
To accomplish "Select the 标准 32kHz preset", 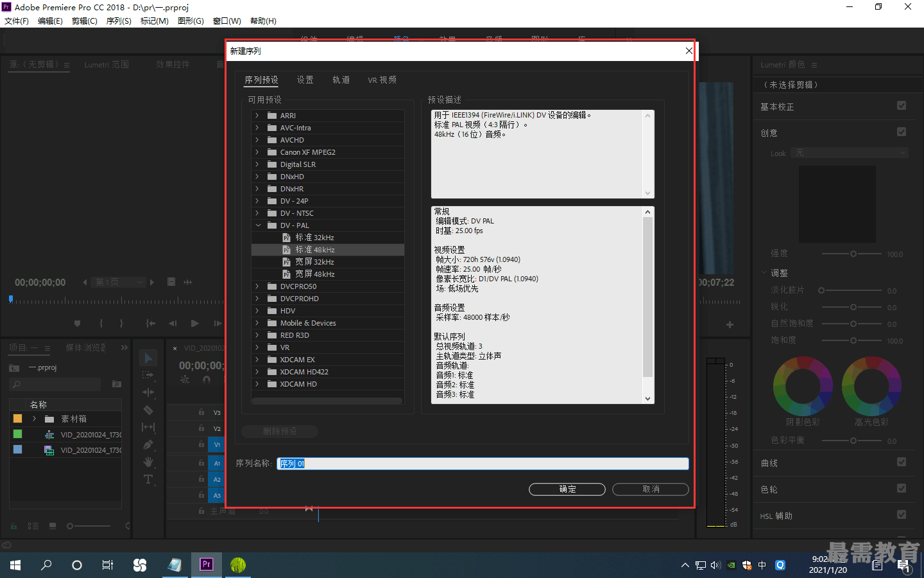I will point(314,238).
